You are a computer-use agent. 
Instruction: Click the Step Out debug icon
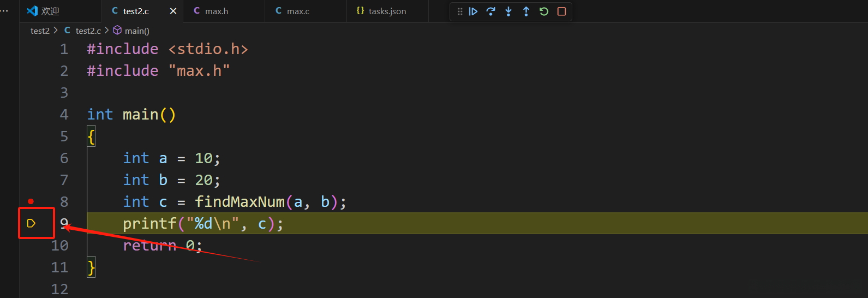pyautogui.click(x=526, y=11)
